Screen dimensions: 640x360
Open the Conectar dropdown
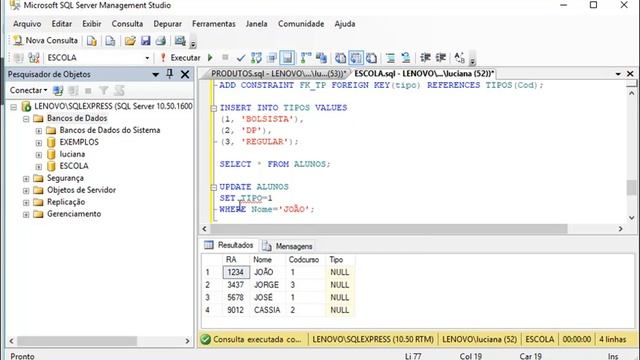click(28, 90)
